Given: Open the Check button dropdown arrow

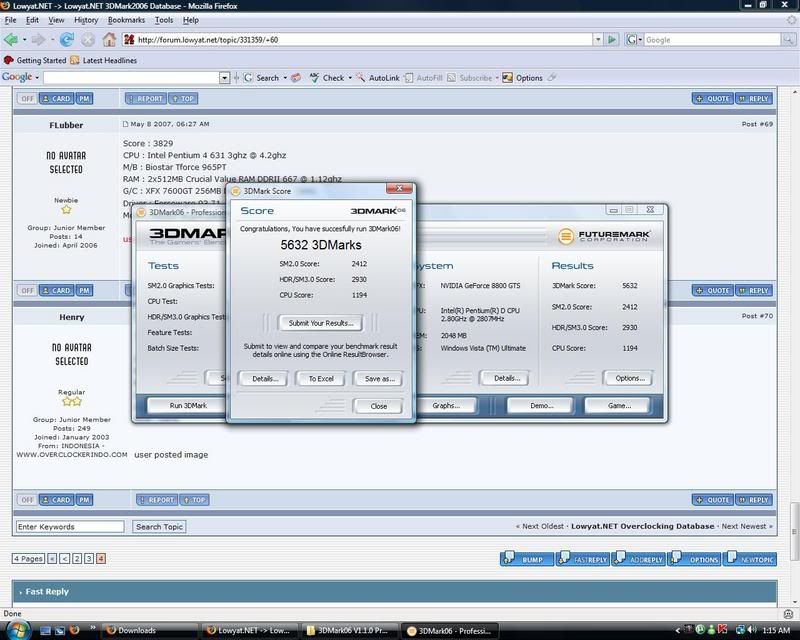Looking at the screenshot, I should 350,78.
